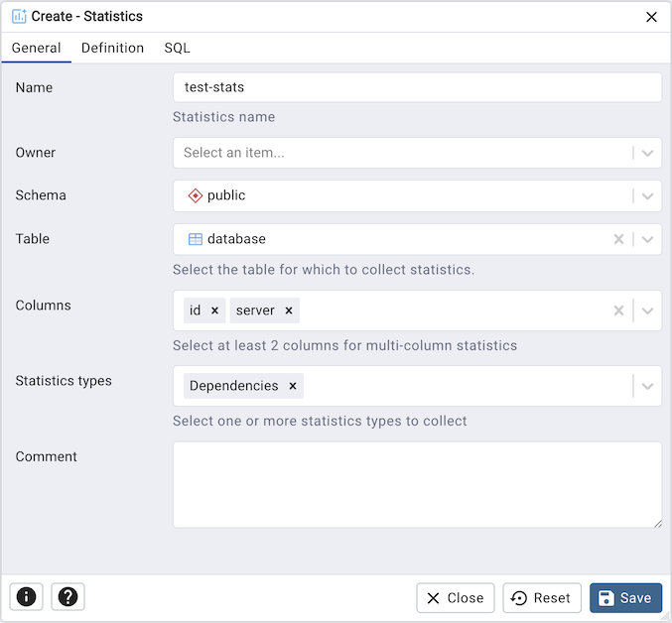Remove the id column tag
Viewport: 672px width, 623px height.
pyautogui.click(x=215, y=311)
